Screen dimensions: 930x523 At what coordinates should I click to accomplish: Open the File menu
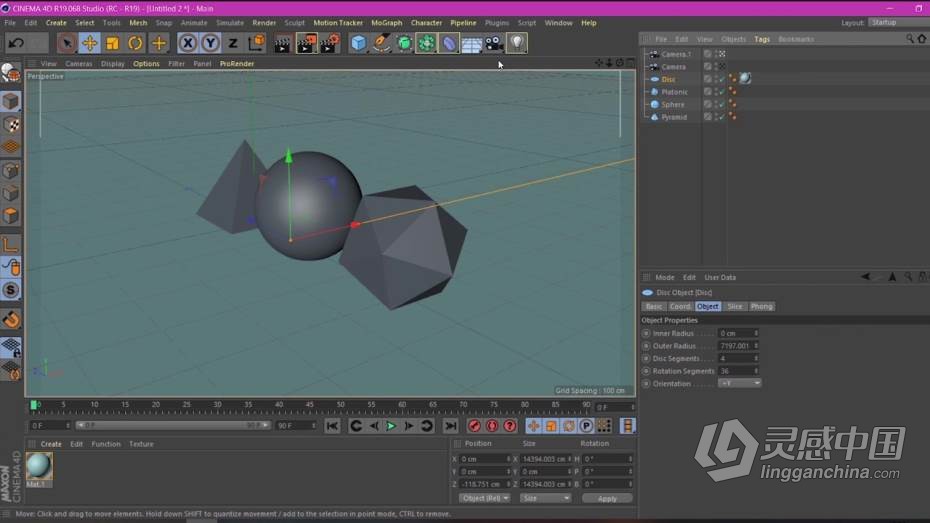(x=10, y=23)
